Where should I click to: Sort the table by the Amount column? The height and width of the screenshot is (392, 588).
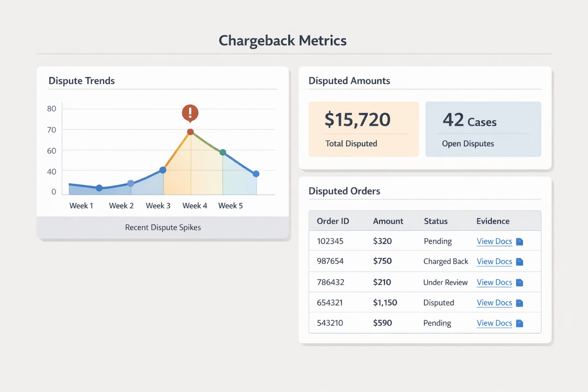tap(388, 221)
